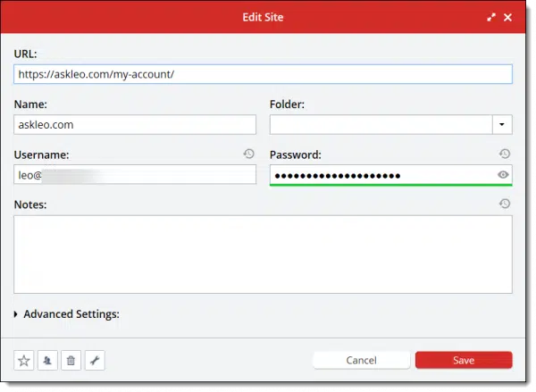
Task: Click the share site person icon
Action: pos(47,361)
